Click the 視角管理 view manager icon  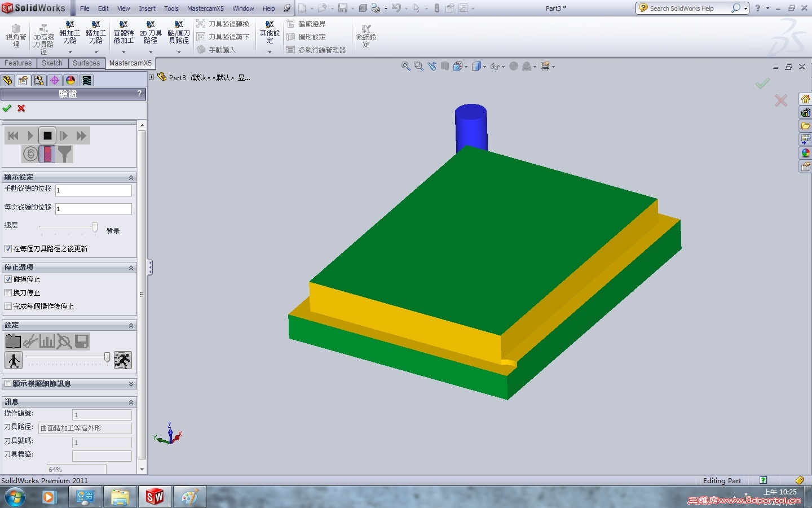tap(16, 28)
